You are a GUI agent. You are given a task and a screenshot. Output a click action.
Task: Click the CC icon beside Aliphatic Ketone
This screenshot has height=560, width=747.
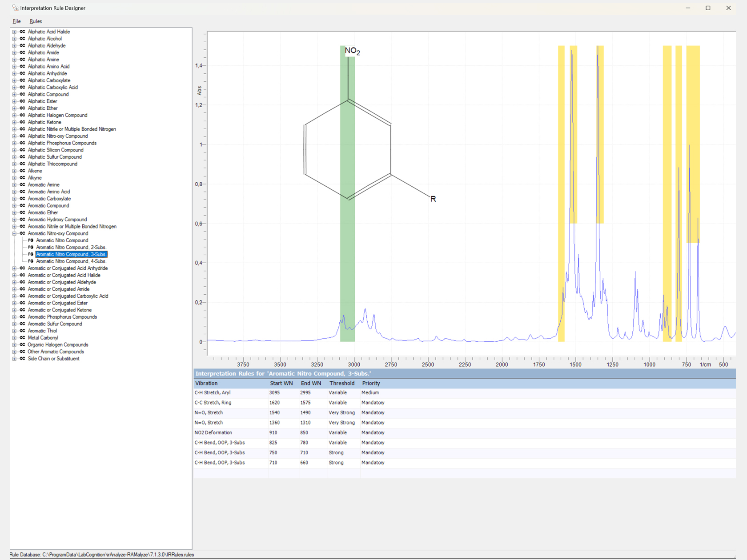(22, 122)
